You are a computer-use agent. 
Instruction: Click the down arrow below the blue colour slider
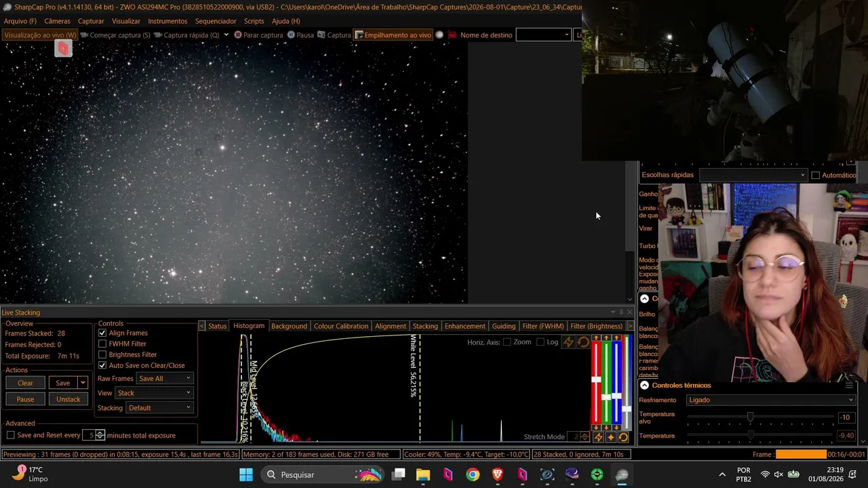point(616,428)
